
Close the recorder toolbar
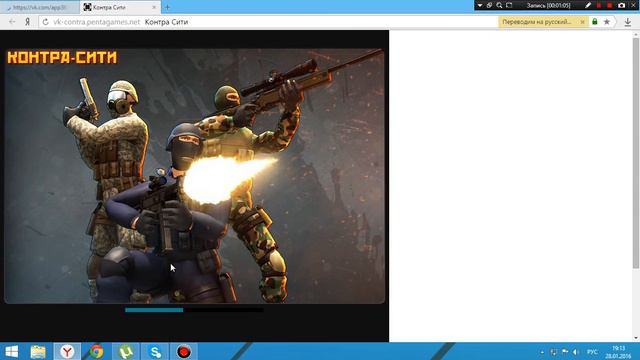tap(634, 5)
